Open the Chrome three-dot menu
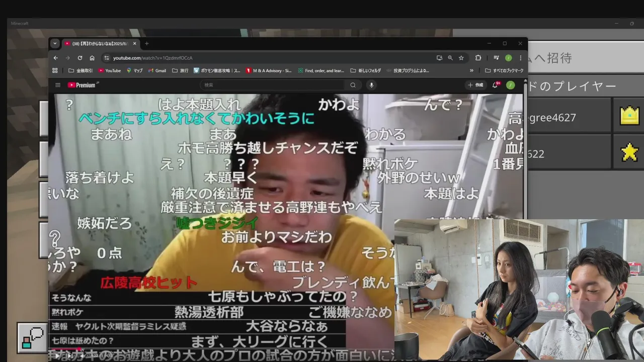This screenshot has width=644, height=362. pyautogui.click(x=521, y=58)
